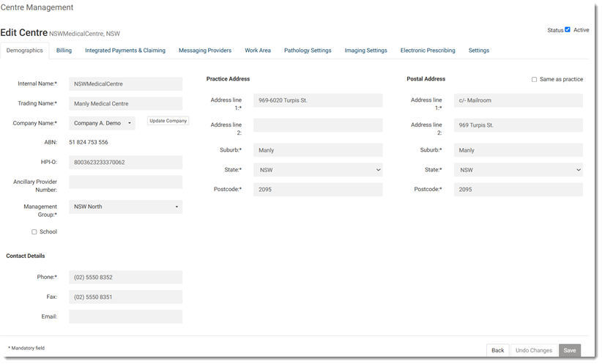Open the Electronic Prescribing tab
The image size is (602, 364).
(427, 51)
